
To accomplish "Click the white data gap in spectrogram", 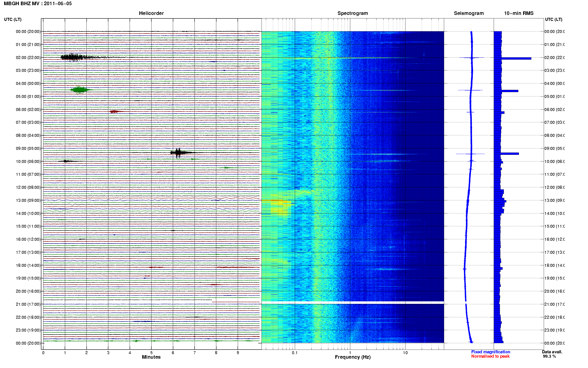I will (353, 303).
